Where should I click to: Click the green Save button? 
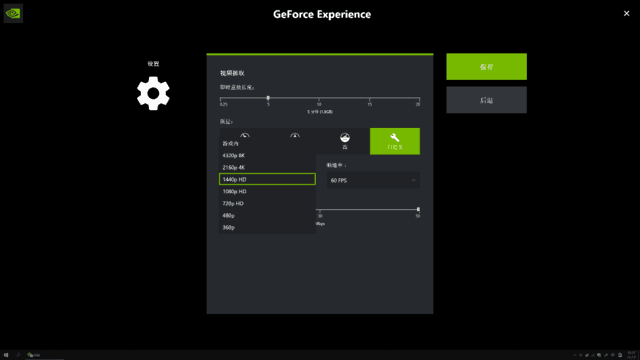click(x=487, y=67)
